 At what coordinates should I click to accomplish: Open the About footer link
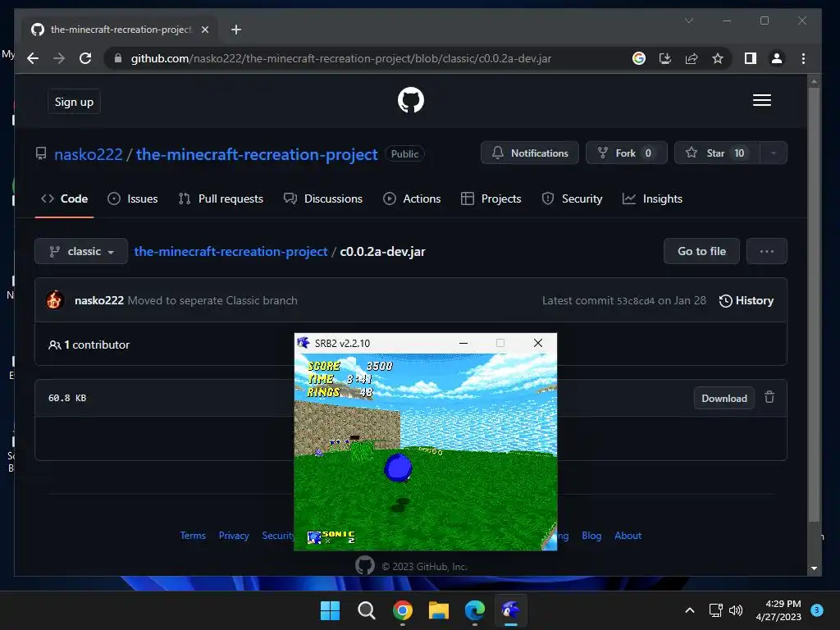point(628,536)
